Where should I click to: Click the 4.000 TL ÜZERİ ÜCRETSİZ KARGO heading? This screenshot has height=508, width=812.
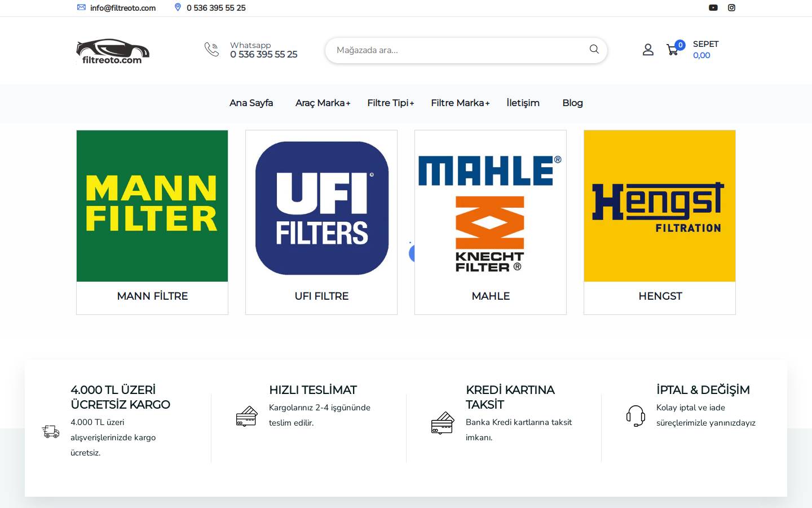pos(120,397)
